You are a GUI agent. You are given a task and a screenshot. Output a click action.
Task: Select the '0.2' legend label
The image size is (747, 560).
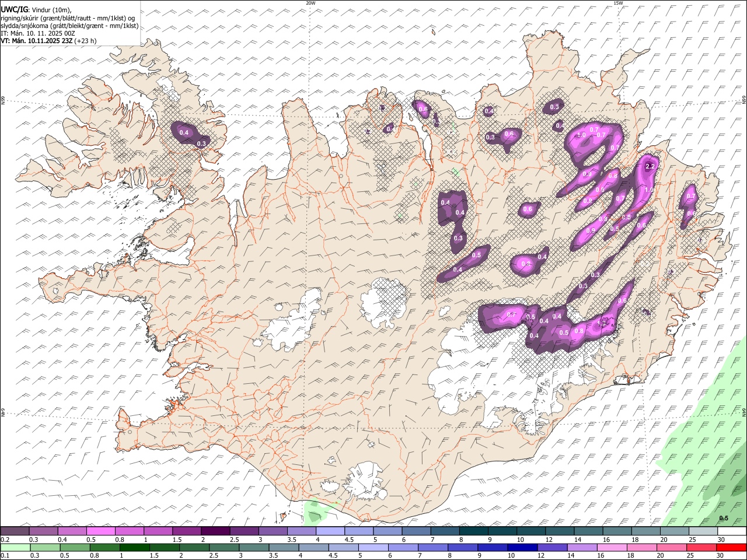[x=5, y=540]
